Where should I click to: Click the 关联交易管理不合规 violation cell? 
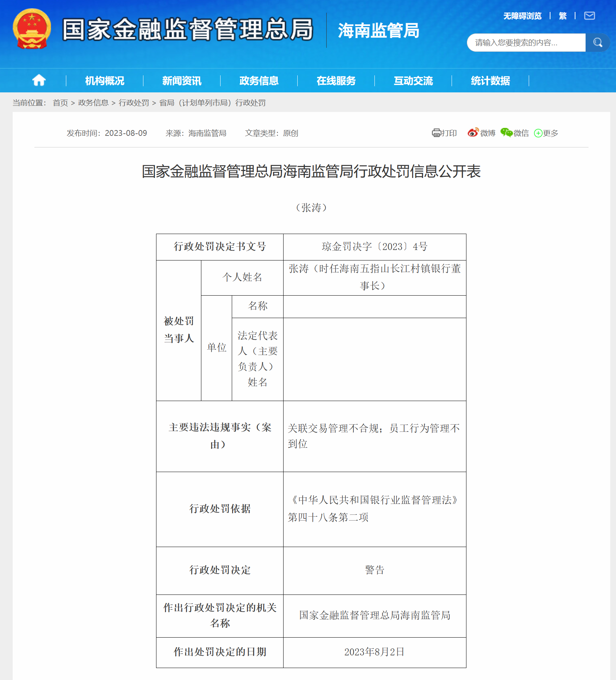coord(374,436)
